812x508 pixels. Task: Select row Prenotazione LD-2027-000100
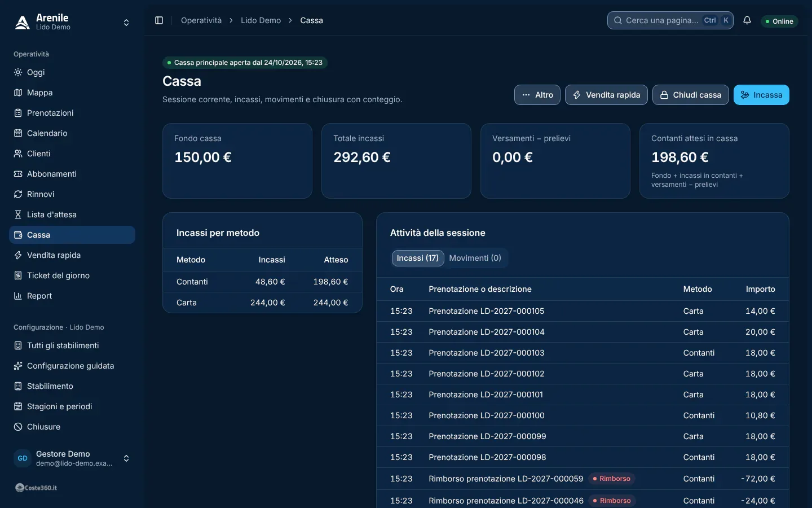582,415
